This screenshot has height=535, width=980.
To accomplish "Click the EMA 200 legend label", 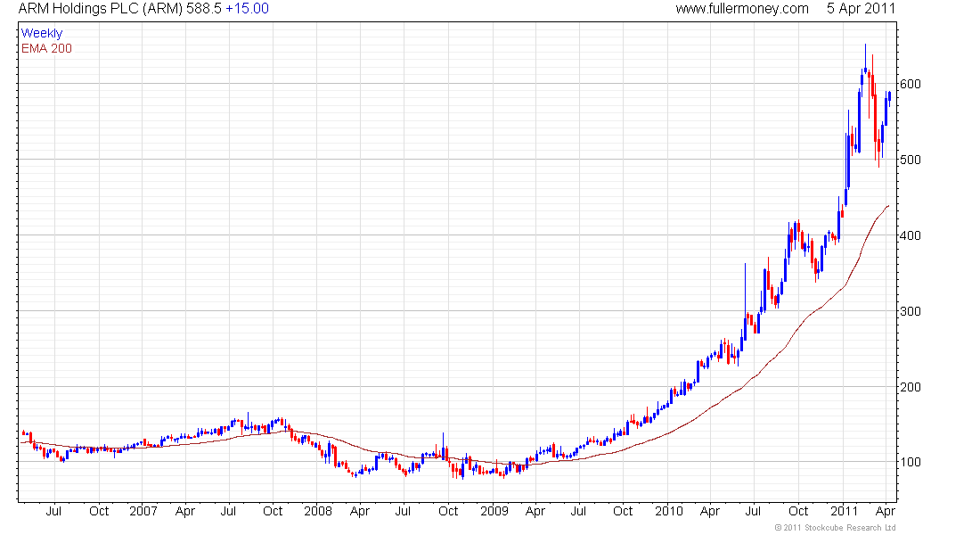I will [46, 48].
